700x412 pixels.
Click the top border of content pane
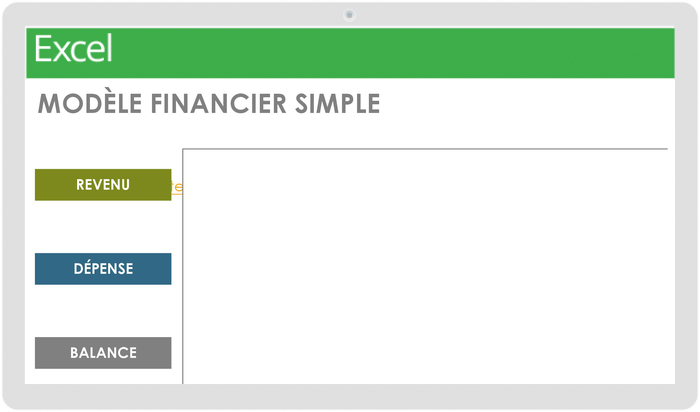pyautogui.click(x=425, y=149)
